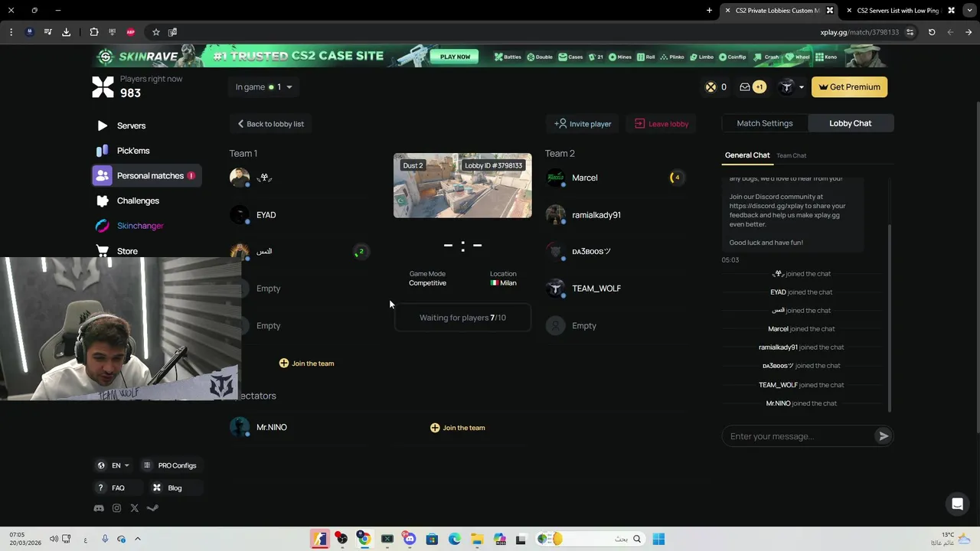Open the profile avatar dropdown arrow
The width and height of the screenshot is (980, 551).
click(x=802, y=87)
